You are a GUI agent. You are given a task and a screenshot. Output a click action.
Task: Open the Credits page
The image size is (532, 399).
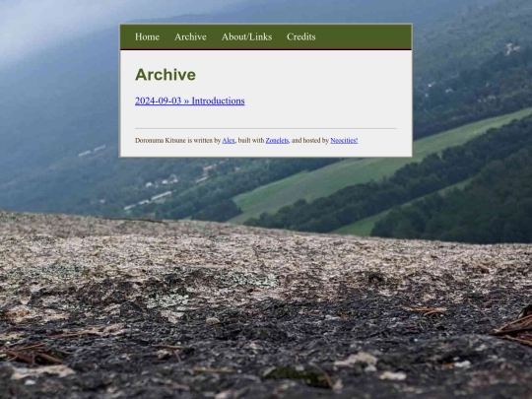pos(300,36)
